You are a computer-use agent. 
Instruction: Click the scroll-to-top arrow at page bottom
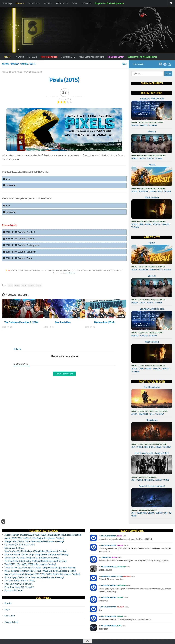click(x=87, y=641)
